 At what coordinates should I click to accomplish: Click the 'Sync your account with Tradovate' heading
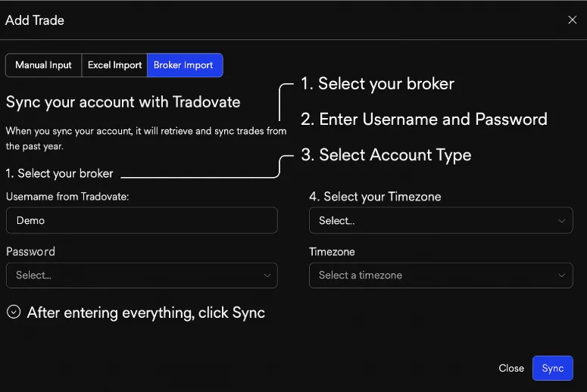123,102
